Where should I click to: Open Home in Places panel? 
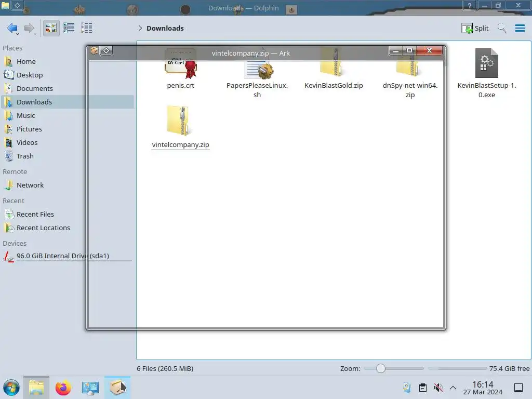67,61
